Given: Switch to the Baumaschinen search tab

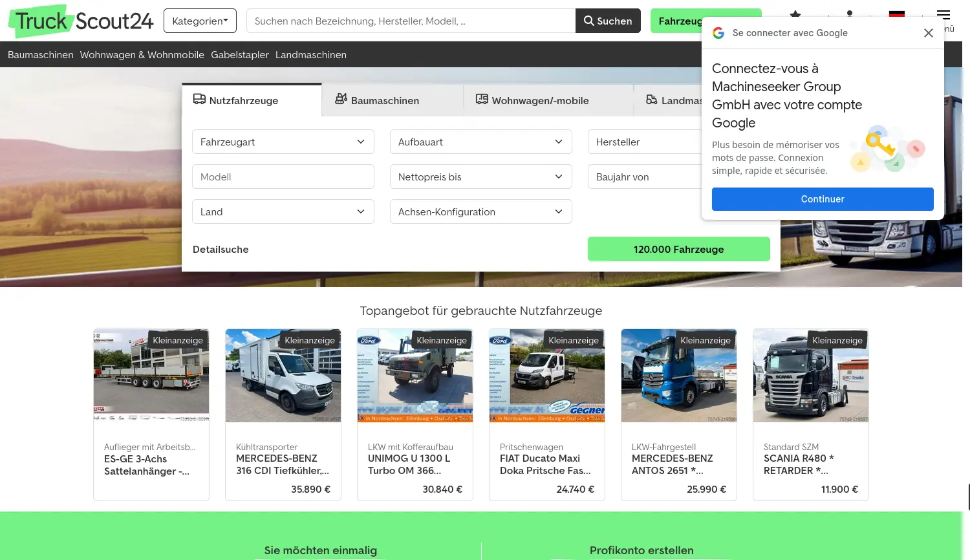Looking at the screenshot, I should pos(393,100).
